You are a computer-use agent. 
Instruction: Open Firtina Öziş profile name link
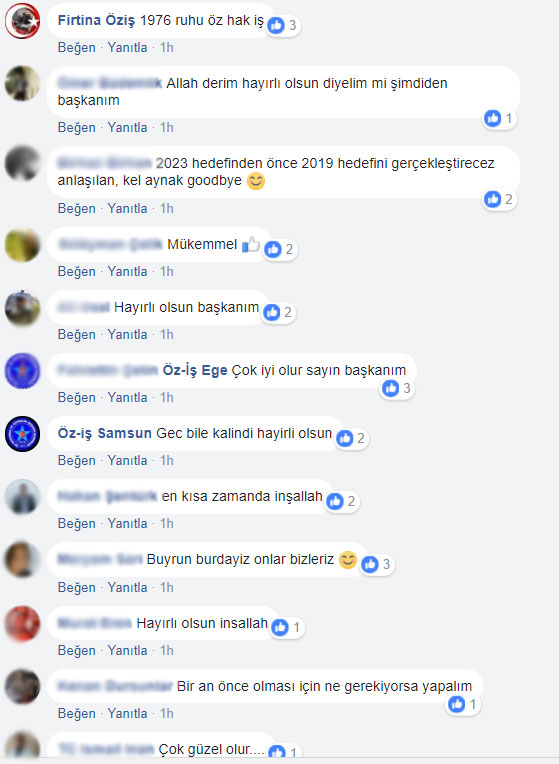tap(96, 20)
